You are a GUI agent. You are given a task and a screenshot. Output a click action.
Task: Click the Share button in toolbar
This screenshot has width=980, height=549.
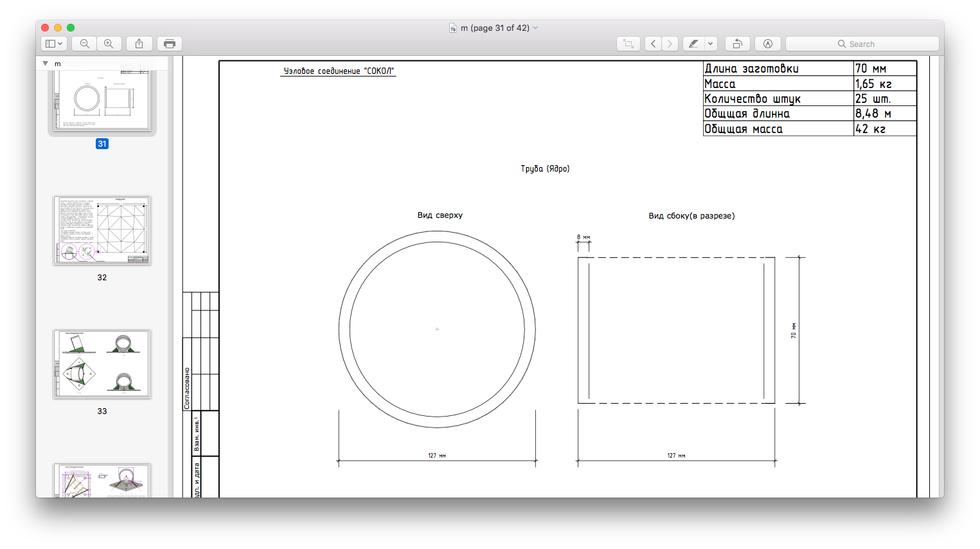click(139, 44)
